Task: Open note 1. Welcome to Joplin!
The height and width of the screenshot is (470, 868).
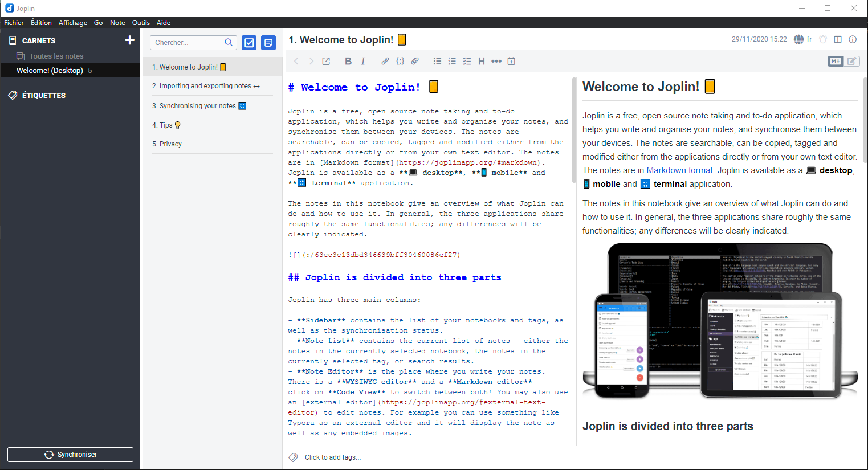Action: coord(213,67)
